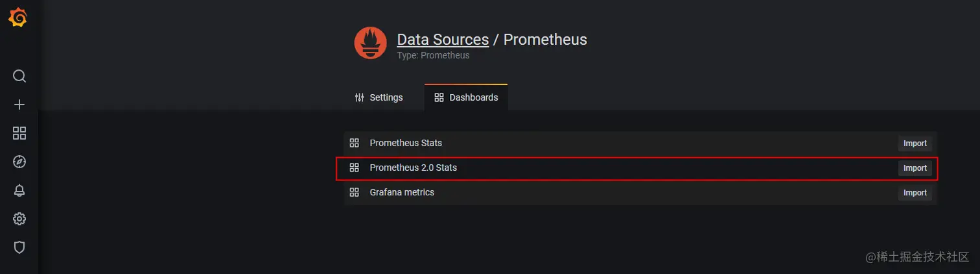The image size is (980, 274).
Task: Go to the Data Sources breadcrumb link
Action: pos(443,40)
